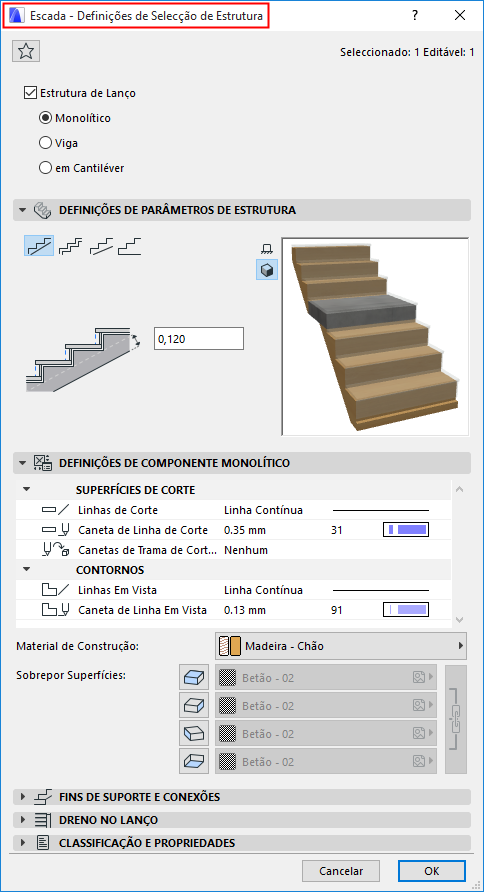Open third Betão - 02 surface dropdown
This screenshot has height=892, width=484.
click(x=326, y=733)
